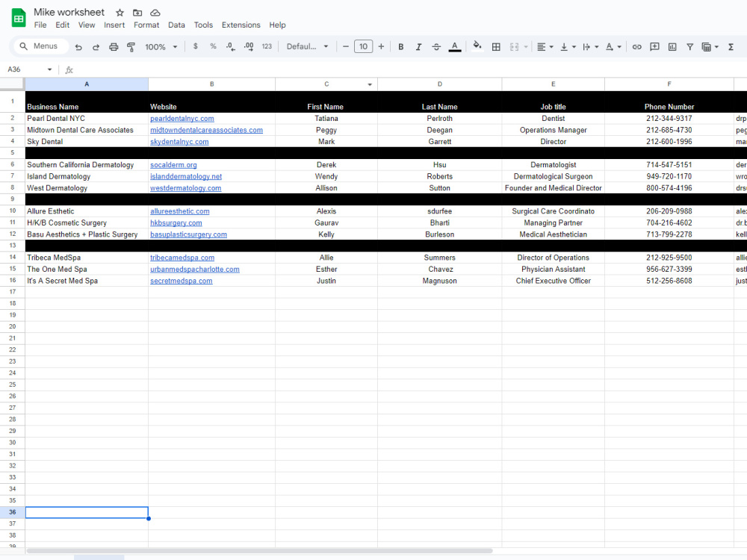Insert a link

(x=636, y=46)
